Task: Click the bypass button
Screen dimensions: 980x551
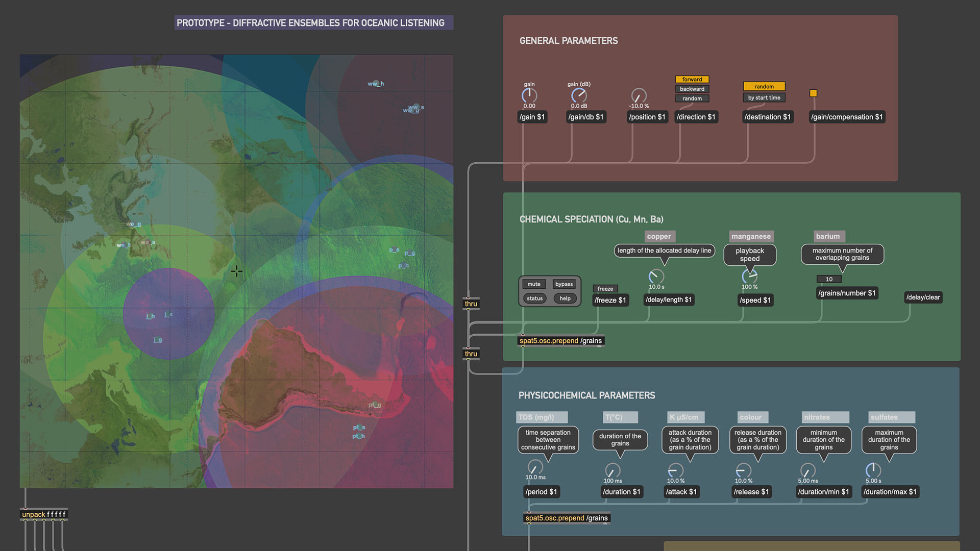Action: (564, 284)
